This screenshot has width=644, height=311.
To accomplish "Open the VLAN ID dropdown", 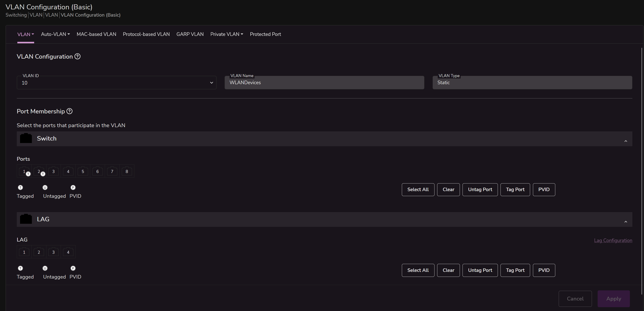I will (116, 83).
